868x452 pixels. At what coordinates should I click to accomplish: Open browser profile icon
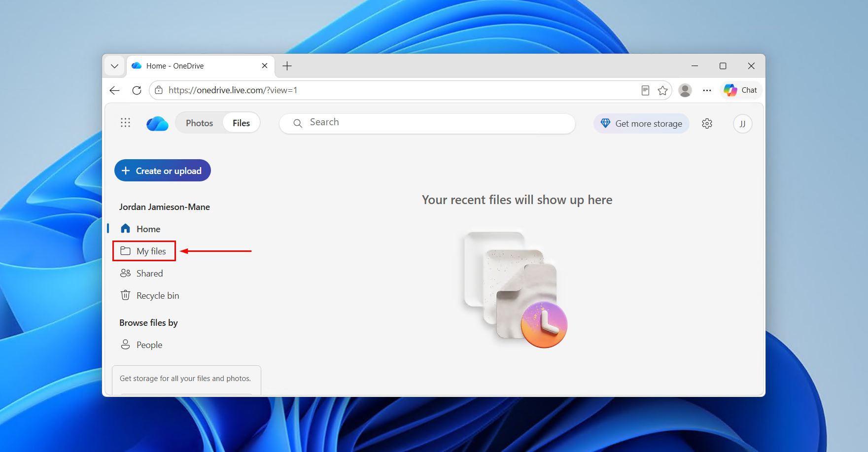685,90
